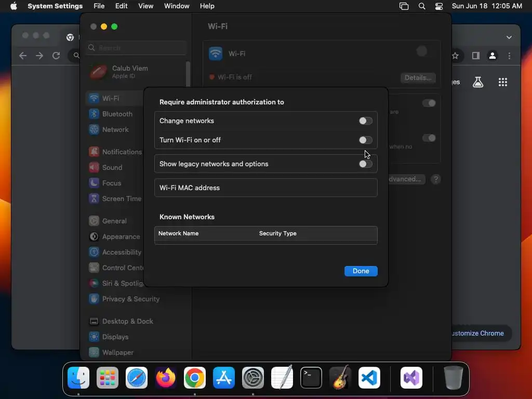The width and height of the screenshot is (532, 399).
Task: Open Chrome Labs flask icon
Action: click(478, 82)
